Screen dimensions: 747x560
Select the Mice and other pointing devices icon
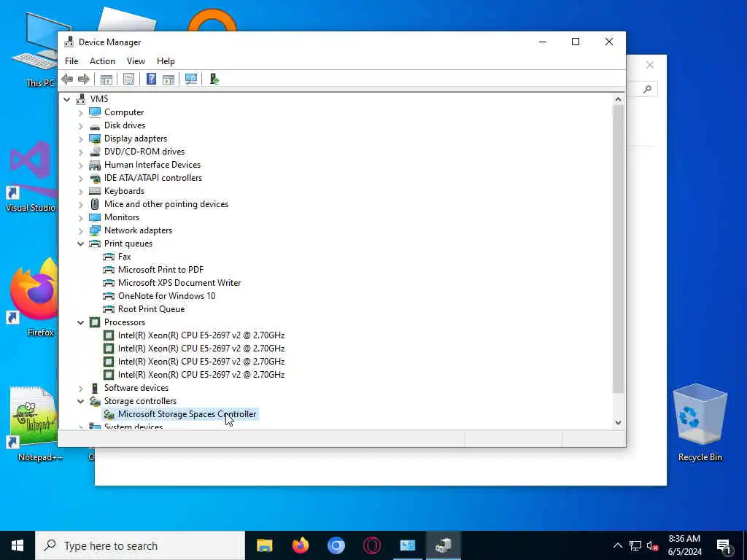point(95,204)
